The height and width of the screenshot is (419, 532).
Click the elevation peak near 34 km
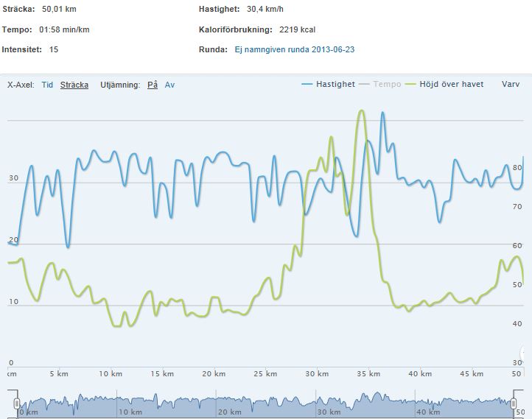pos(361,111)
